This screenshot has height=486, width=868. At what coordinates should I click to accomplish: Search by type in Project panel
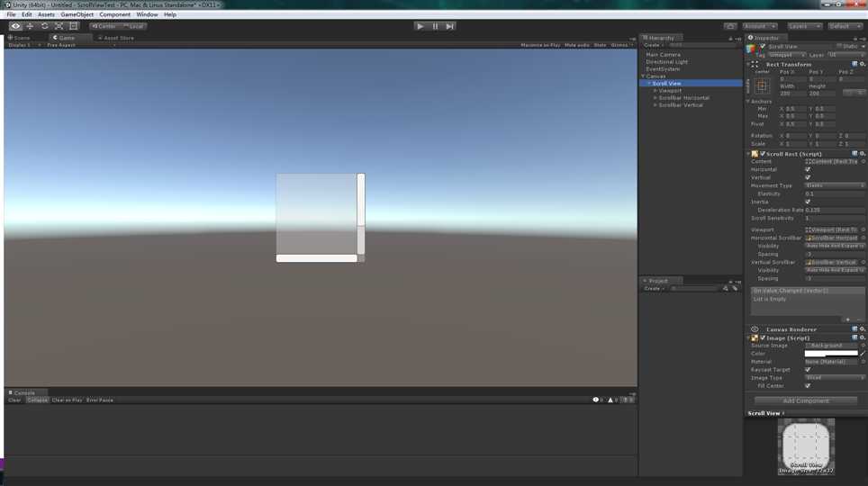tap(725, 288)
